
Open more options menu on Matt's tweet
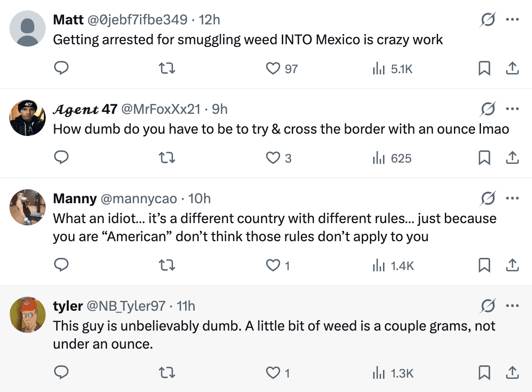[512, 20]
